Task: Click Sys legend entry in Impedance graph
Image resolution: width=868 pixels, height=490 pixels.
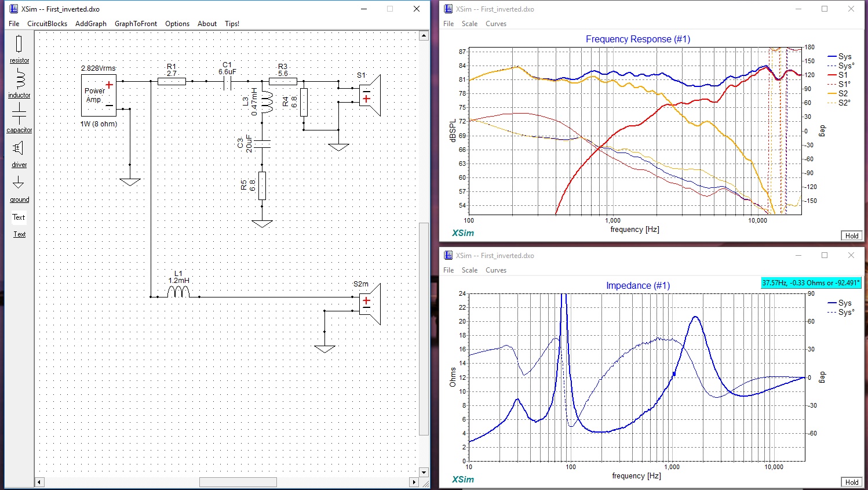Action: [840, 303]
